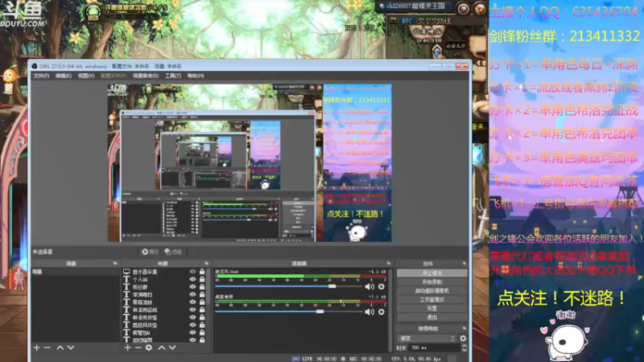Increase 时长 duration with up arrow
Screen dimensions: 644x362
464,346
